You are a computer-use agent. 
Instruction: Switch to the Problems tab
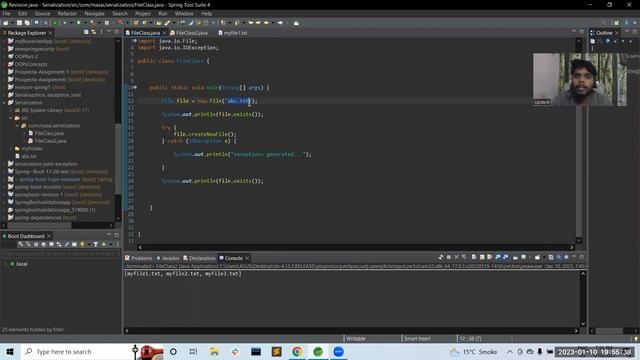click(x=138, y=258)
